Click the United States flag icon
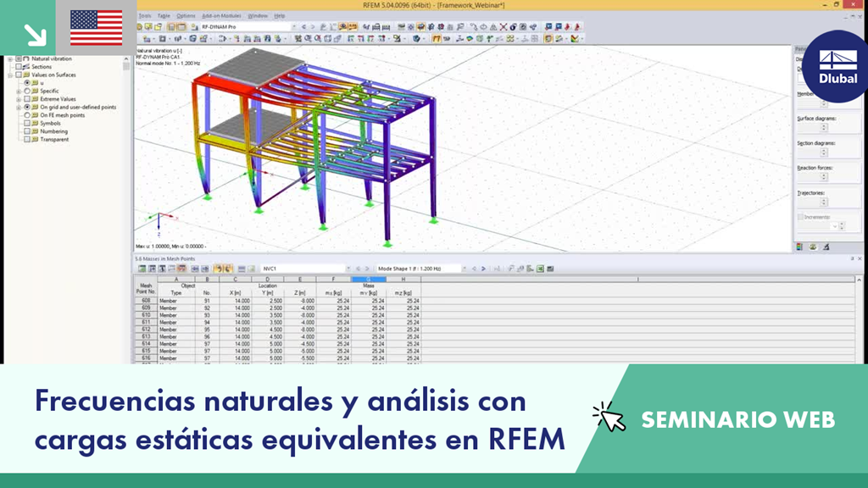Image resolution: width=868 pixels, height=488 pixels. [x=97, y=28]
